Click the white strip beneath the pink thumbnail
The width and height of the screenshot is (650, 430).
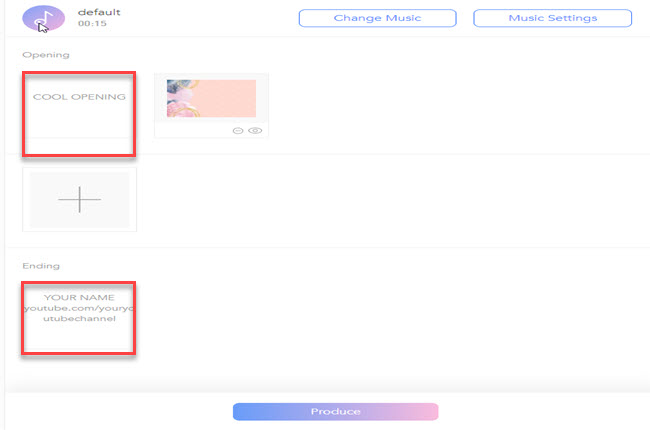point(195,130)
